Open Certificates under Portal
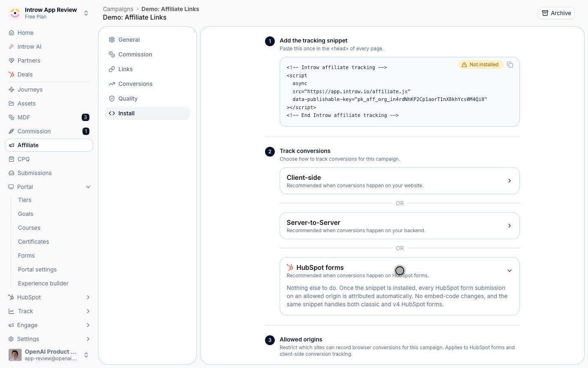Screen dimensions: 588x368 33,242
